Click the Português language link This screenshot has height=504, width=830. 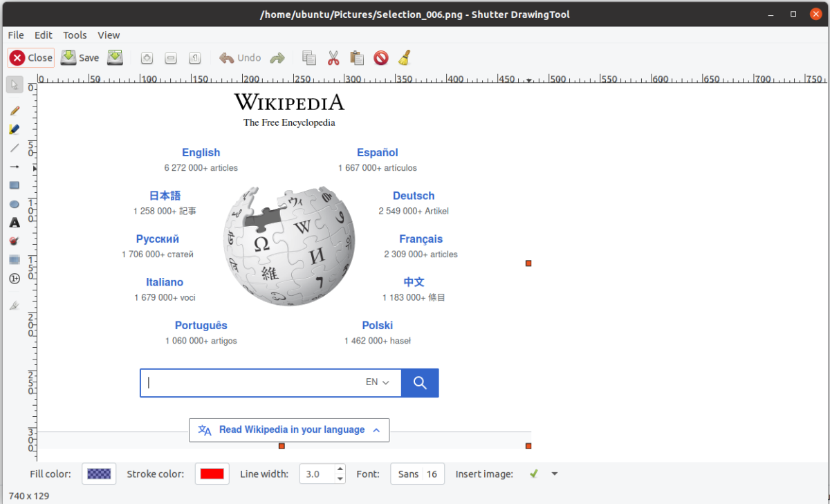coord(201,326)
